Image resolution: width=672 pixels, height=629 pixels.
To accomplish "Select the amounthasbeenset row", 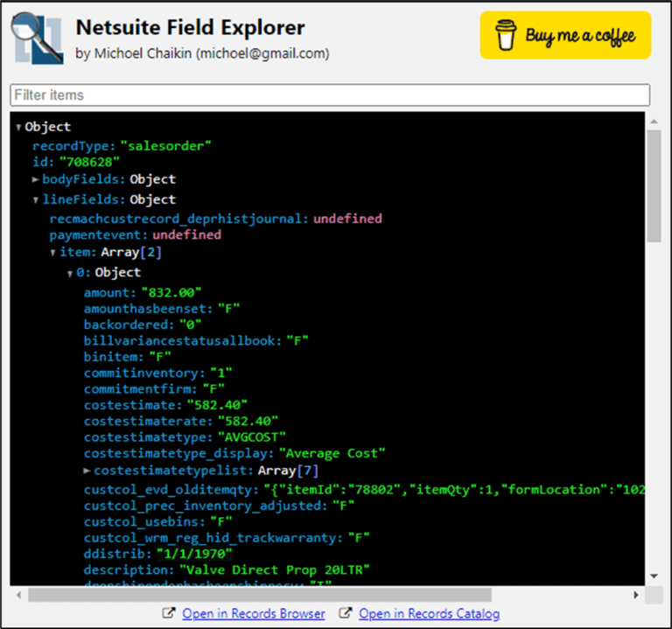I will pos(162,309).
